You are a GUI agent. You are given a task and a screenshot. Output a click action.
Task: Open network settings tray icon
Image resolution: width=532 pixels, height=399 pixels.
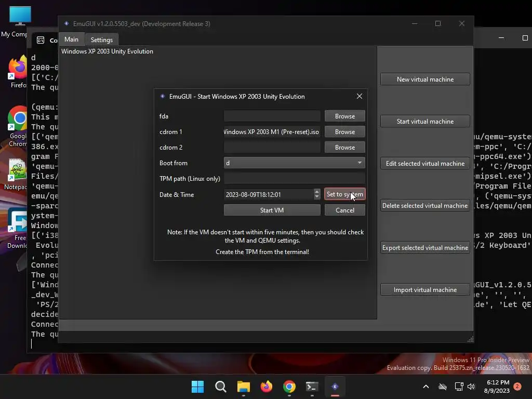pyautogui.click(x=459, y=387)
